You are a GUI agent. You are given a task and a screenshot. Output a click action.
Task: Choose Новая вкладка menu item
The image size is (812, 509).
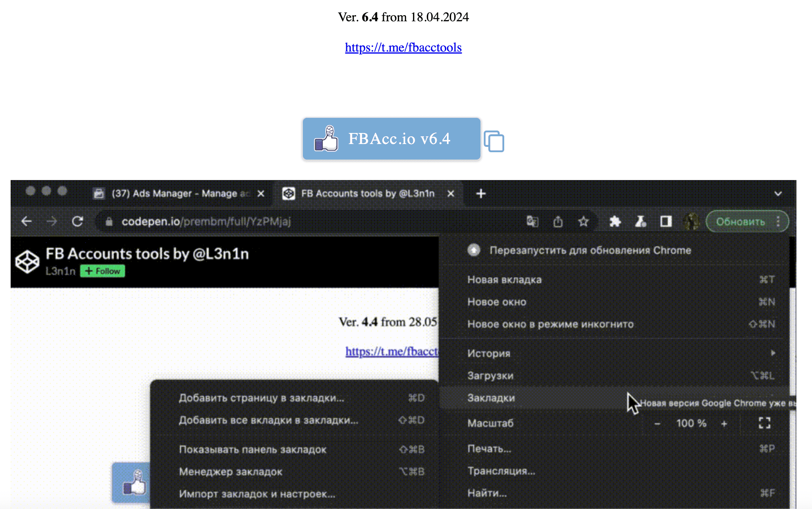pyautogui.click(x=614, y=279)
